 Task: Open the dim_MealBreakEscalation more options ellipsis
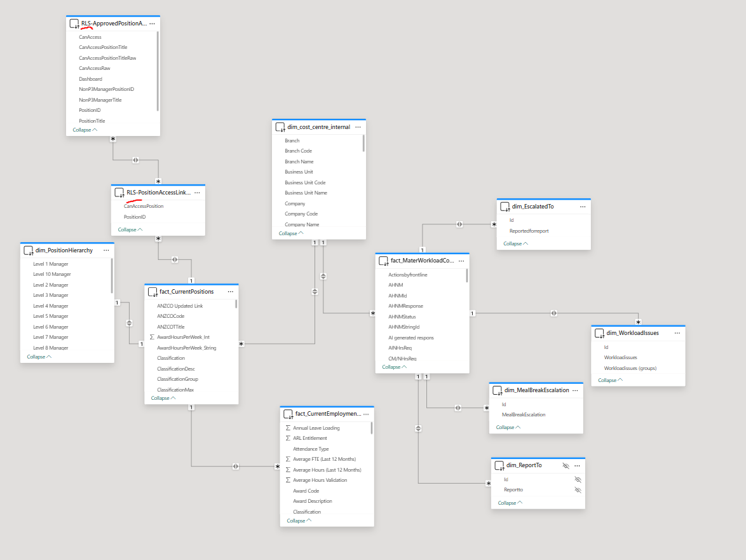click(x=575, y=390)
